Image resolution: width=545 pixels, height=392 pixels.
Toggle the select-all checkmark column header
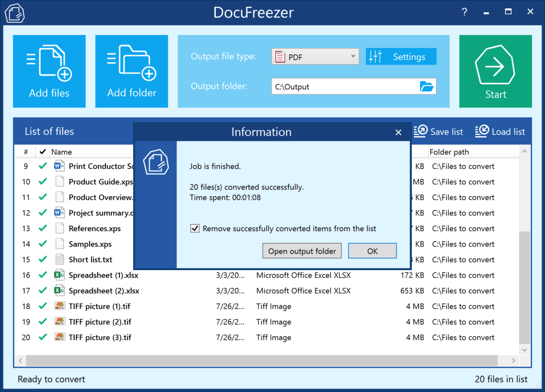tap(42, 152)
